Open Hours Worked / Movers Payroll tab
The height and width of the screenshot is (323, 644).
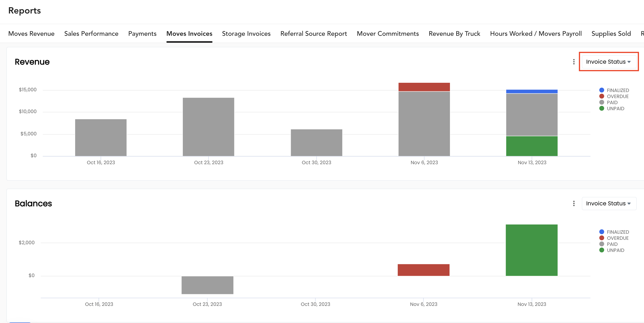pyautogui.click(x=536, y=34)
